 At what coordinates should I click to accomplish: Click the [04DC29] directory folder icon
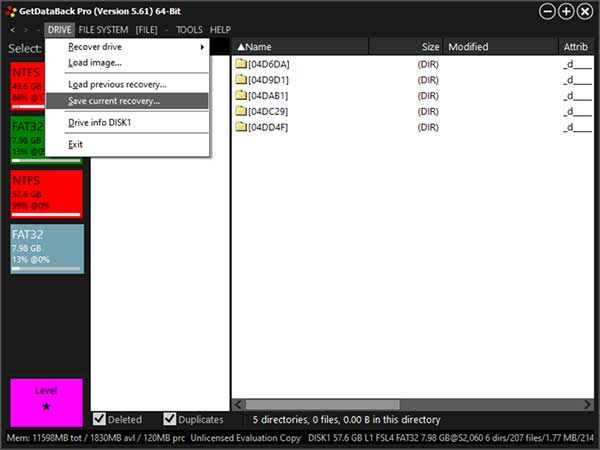[x=240, y=112]
